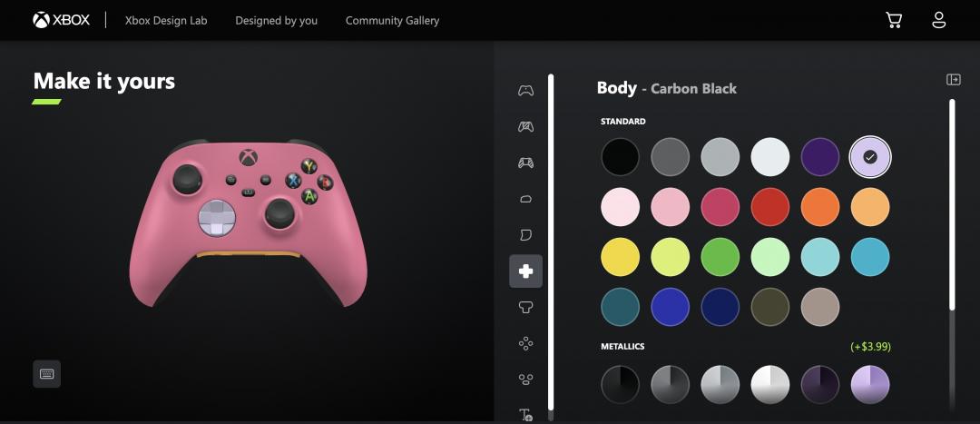Go to Community Gallery
Viewport: 980px width, 424px height.
(x=393, y=21)
